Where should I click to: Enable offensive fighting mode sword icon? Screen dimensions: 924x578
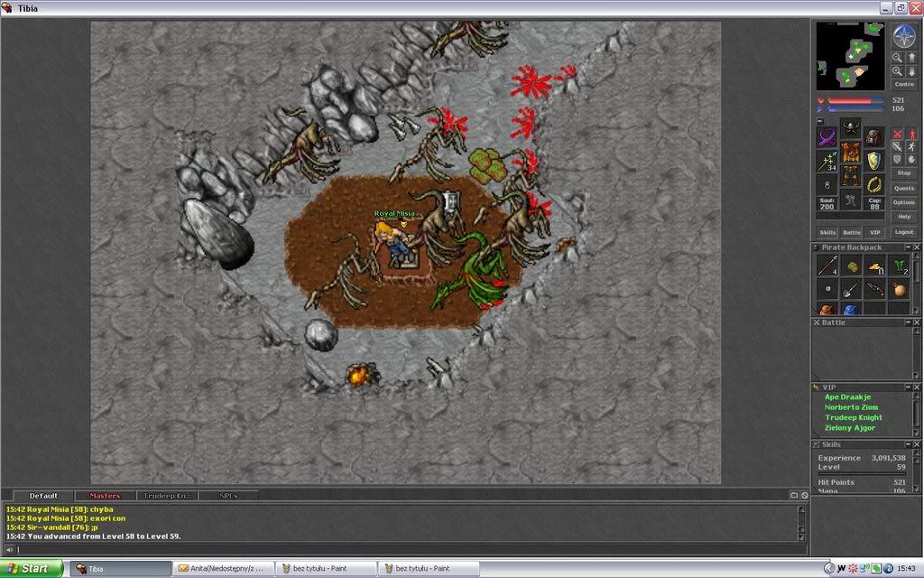coord(898,147)
